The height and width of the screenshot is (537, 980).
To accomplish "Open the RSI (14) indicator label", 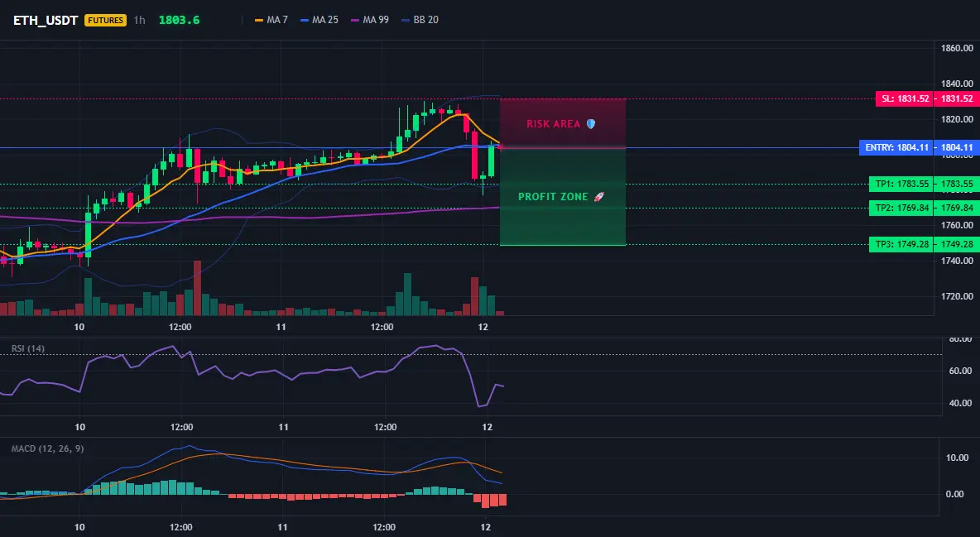I will pos(28,348).
